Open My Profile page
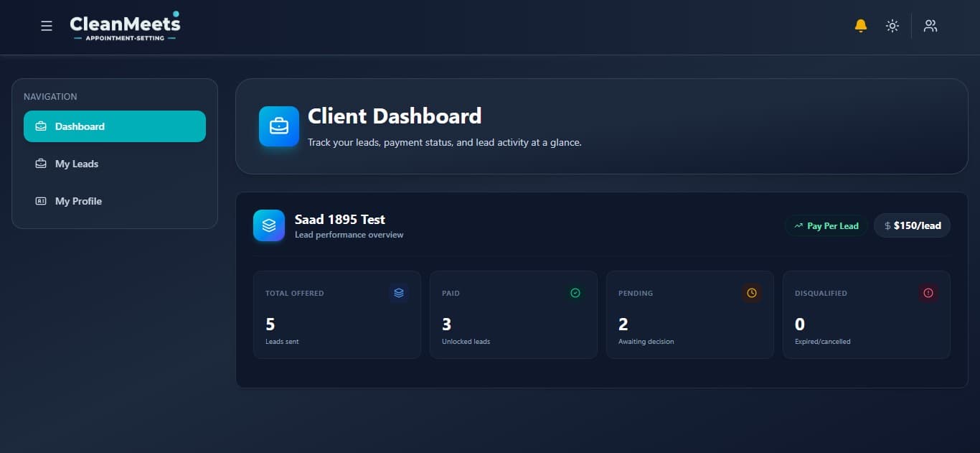The height and width of the screenshot is (453, 980). 115,201
